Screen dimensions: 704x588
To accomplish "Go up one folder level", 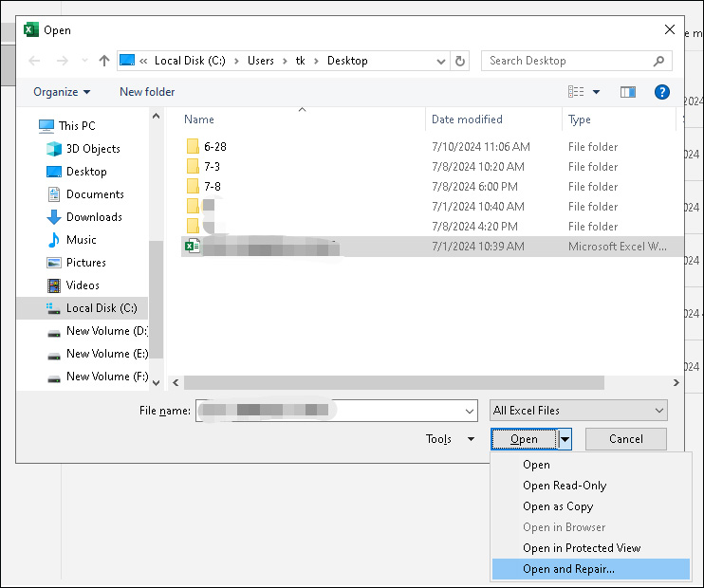I will click(x=104, y=61).
